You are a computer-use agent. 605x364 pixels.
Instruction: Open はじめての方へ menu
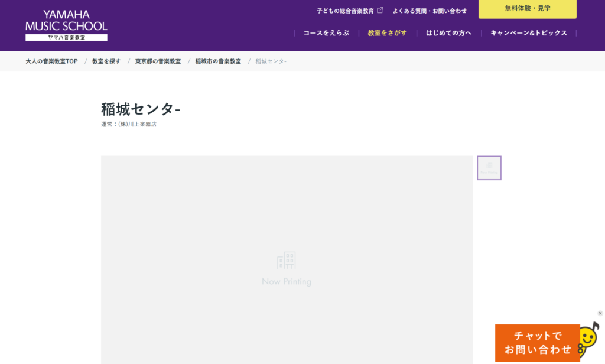448,33
